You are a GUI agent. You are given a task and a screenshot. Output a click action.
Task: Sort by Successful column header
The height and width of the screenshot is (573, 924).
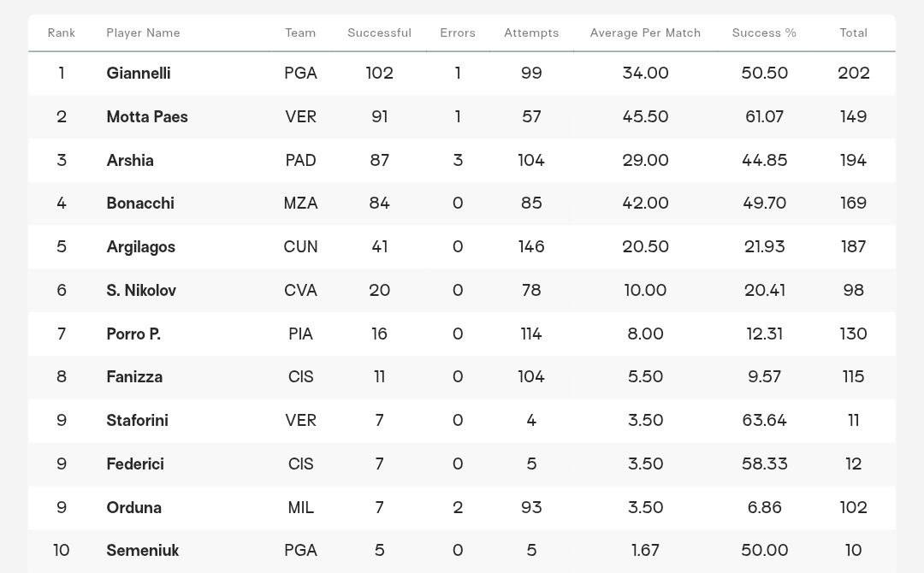(x=380, y=33)
